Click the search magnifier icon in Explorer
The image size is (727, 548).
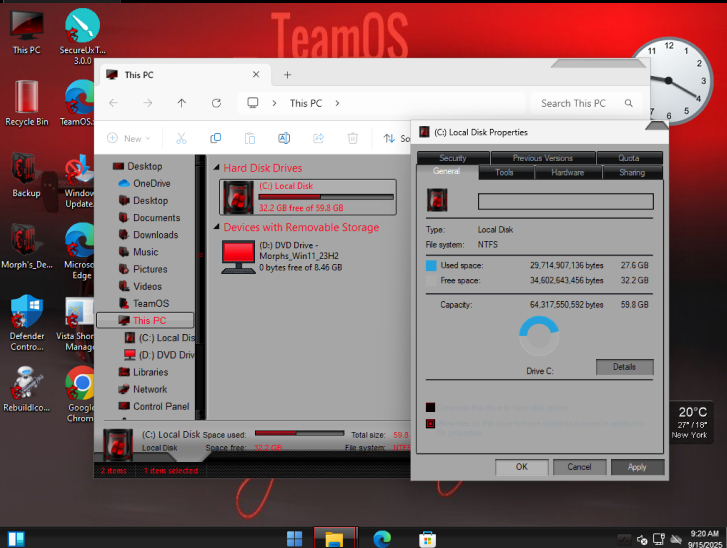coord(629,103)
